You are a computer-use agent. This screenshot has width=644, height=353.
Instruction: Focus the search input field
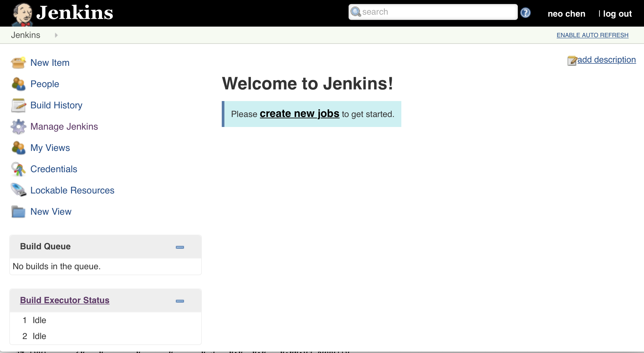point(433,12)
